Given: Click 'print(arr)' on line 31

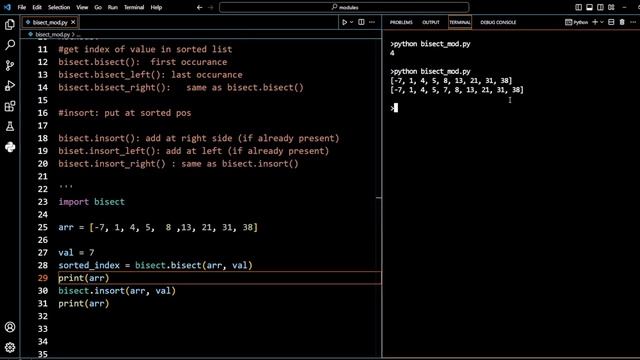Looking at the screenshot, I should (84, 304).
